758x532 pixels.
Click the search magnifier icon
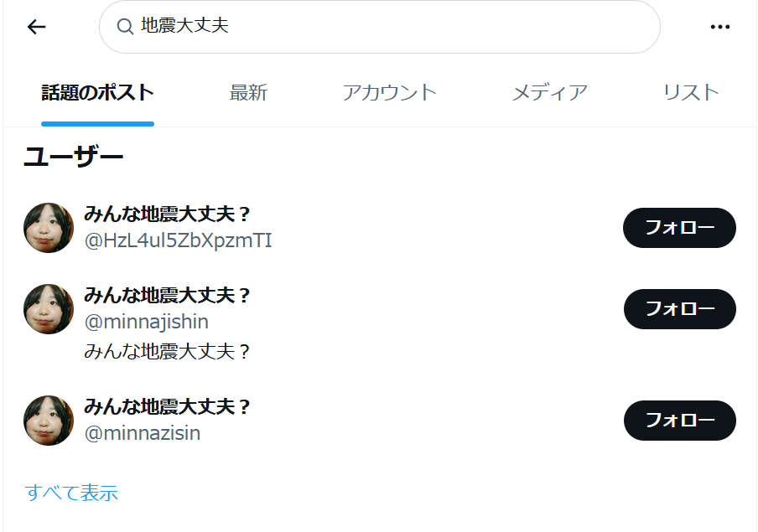(x=125, y=27)
